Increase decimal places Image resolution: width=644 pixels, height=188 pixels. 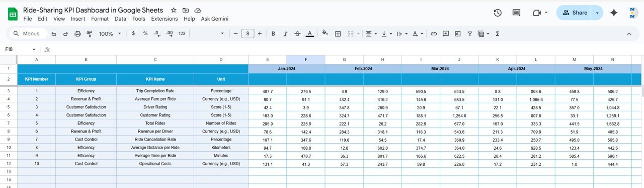tap(170, 34)
